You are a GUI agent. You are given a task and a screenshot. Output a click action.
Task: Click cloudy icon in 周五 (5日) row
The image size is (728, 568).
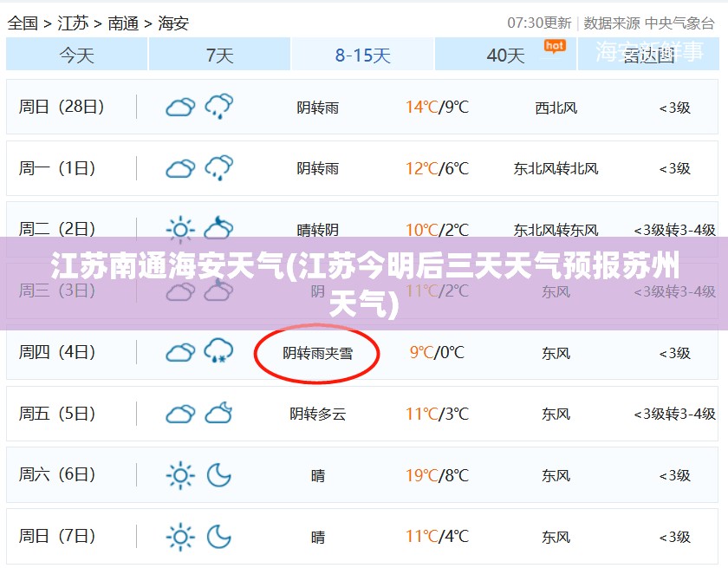pos(180,414)
